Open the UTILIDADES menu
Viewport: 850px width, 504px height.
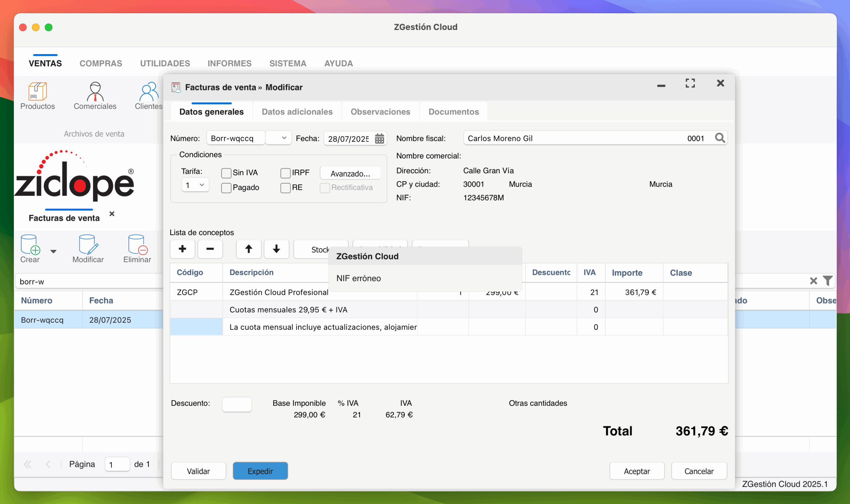[x=165, y=63]
